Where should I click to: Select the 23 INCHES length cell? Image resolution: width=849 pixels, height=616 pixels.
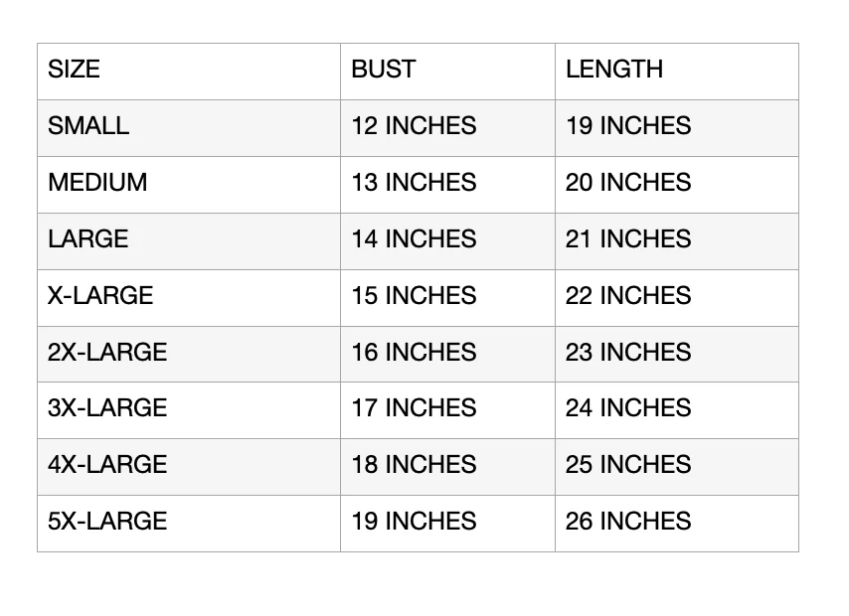tap(677, 354)
